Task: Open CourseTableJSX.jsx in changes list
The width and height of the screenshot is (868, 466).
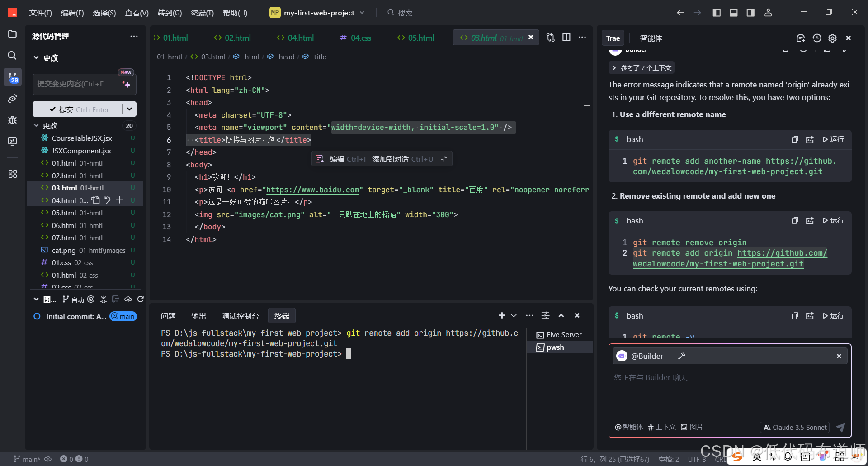Action: (85, 138)
